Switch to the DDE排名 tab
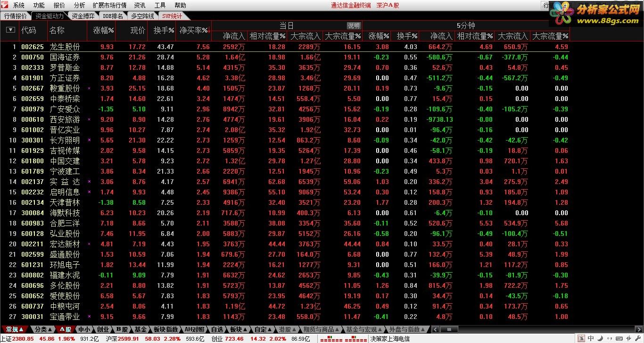 point(113,16)
